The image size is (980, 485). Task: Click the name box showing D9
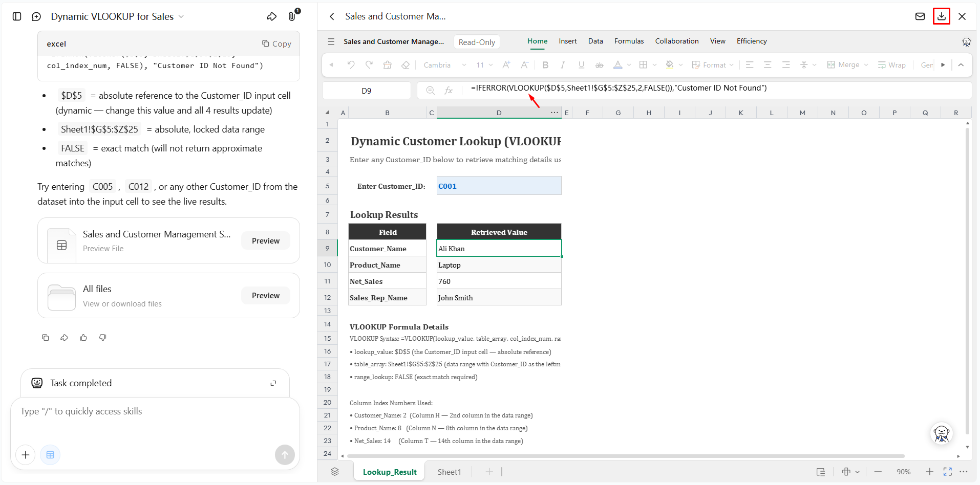point(366,91)
